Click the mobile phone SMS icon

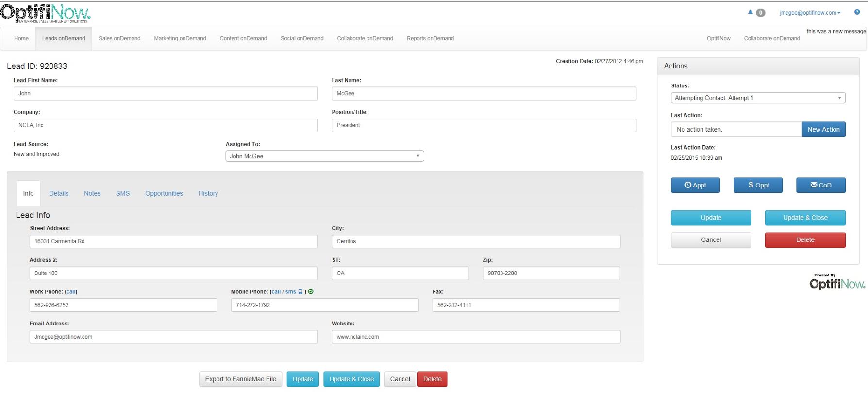(300, 291)
